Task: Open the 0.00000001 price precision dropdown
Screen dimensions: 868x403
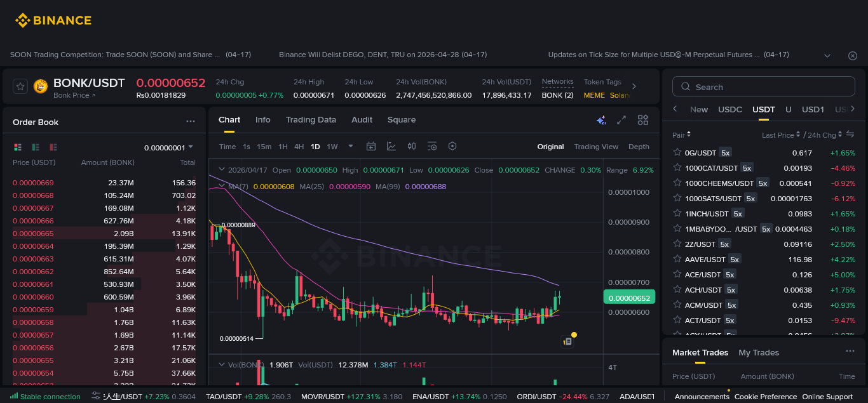Action: [168, 147]
